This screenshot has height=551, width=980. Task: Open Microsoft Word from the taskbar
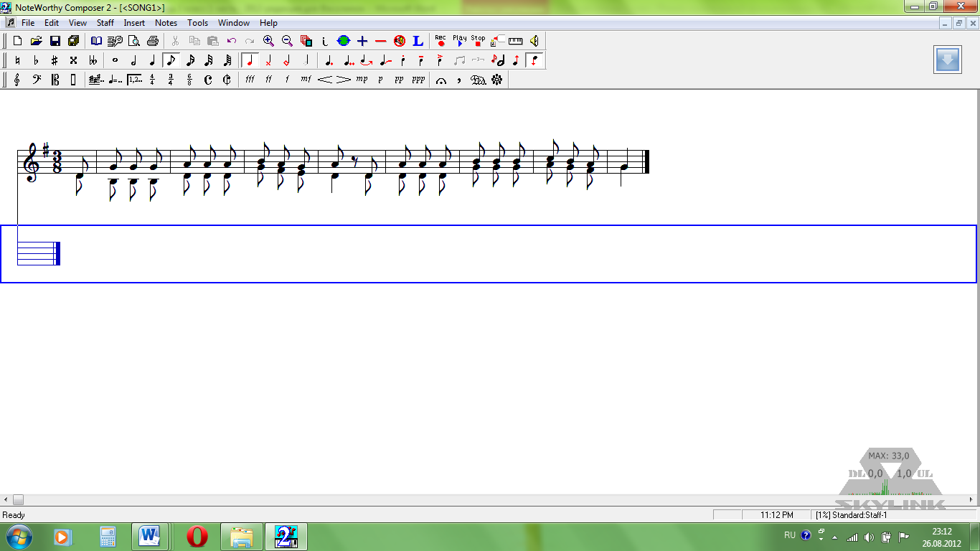pyautogui.click(x=150, y=536)
